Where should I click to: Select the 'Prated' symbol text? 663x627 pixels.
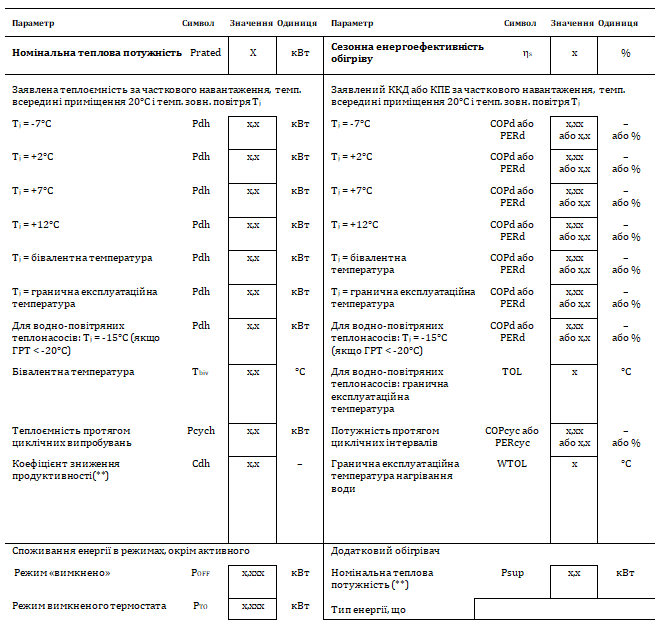pyautogui.click(x=205, y=53)
